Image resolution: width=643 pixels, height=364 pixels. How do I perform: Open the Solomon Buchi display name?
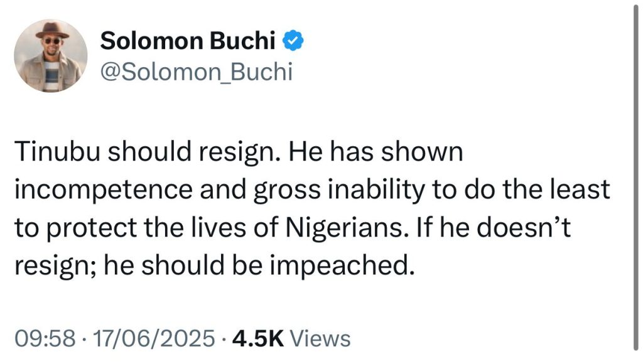pos(188,41)
